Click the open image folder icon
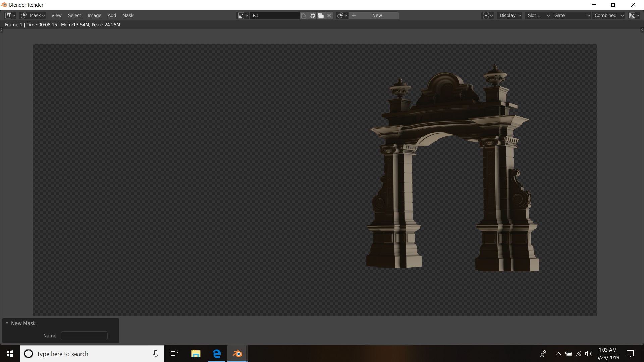 (321, 15)
